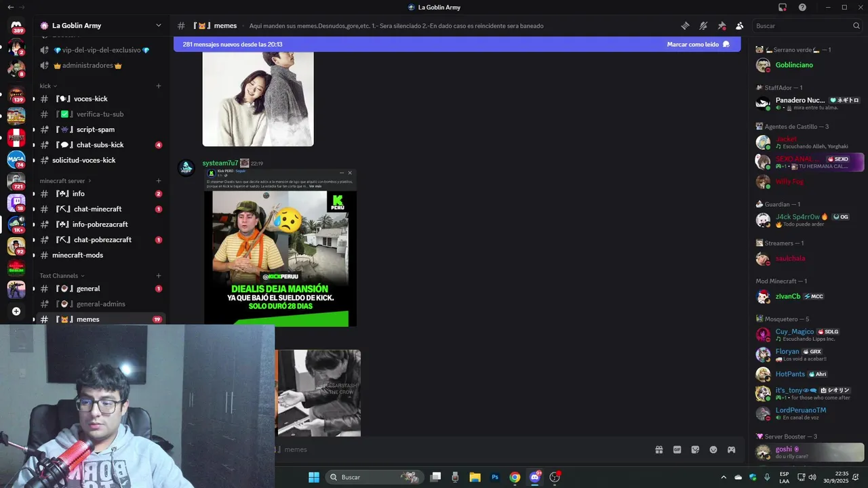Open Discord direct messages home icon
The width and height of the screenshot is (868, 488).
click(16, 26)
